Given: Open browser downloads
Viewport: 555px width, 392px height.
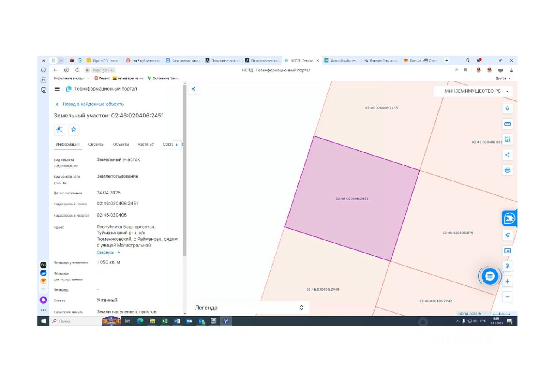Looking at the screenshot, I should pyautogui.click(x=511, y=70).
